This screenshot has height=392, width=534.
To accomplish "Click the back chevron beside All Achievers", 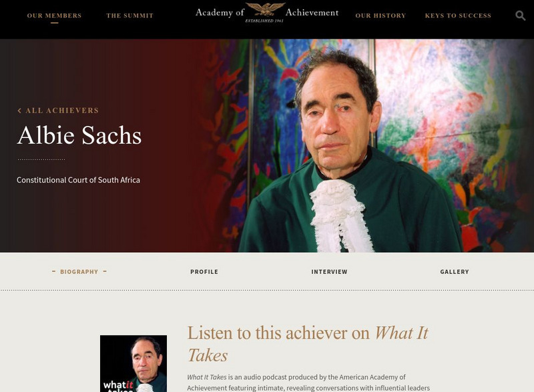I will pos(19,111).
